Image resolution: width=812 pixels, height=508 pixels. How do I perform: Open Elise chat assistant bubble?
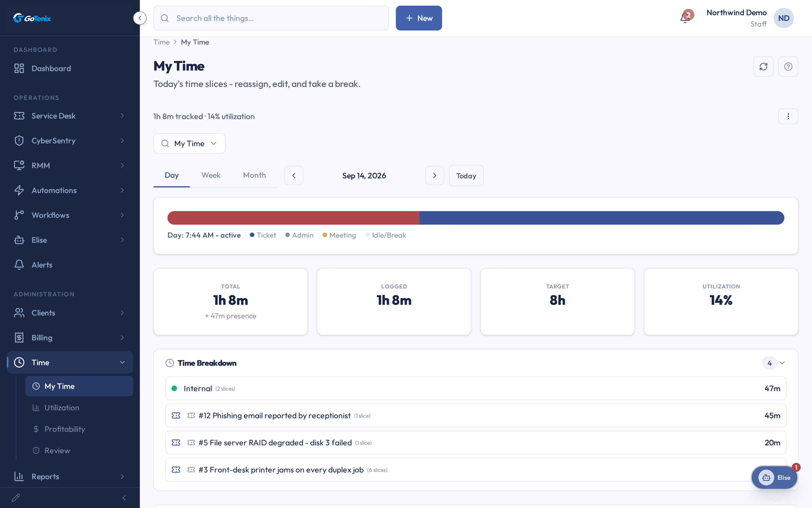[775, 478]
